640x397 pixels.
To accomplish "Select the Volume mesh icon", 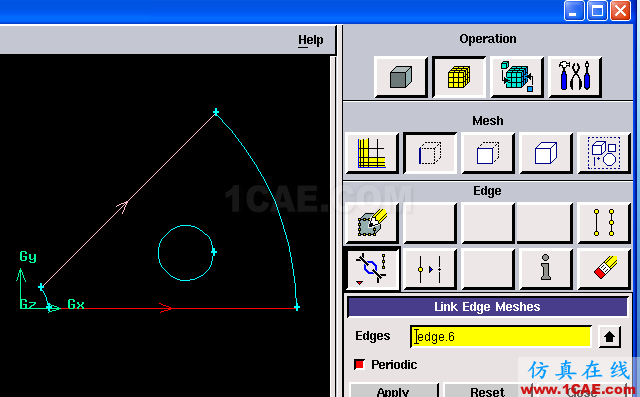I will [x=546, y=153].
